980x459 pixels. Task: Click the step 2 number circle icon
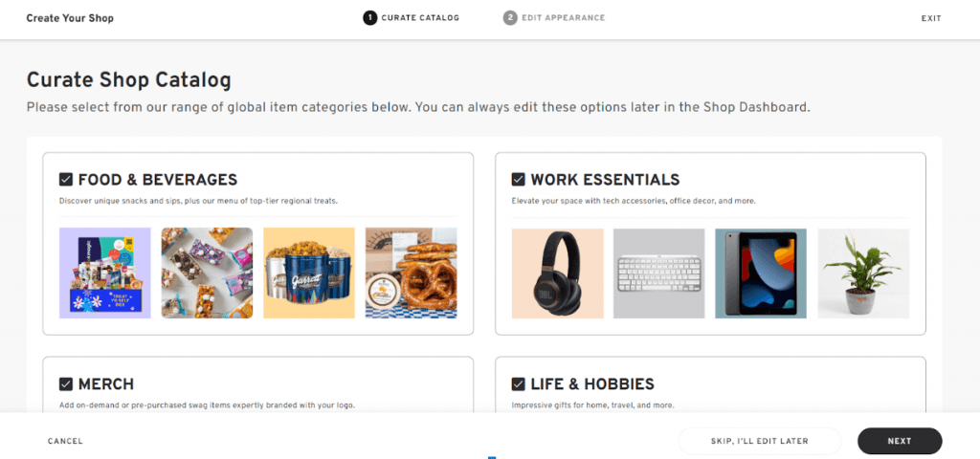click(x=510, y=18)
